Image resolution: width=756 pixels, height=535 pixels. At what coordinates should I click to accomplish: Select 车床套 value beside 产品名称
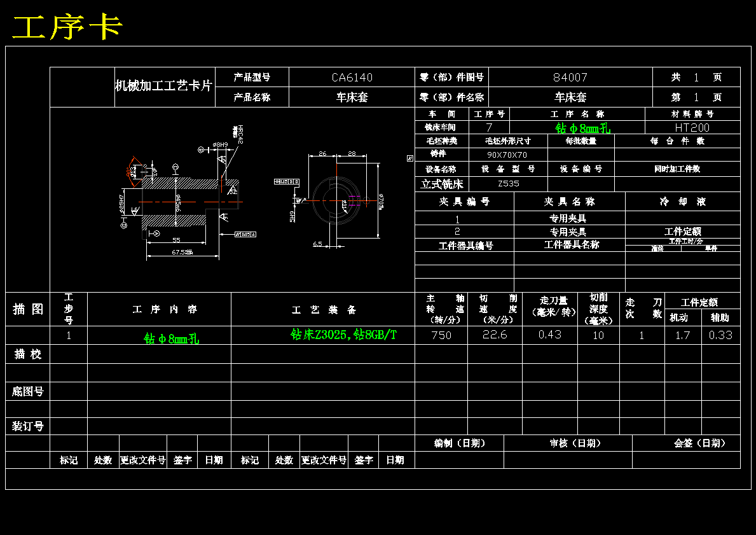pos(352,97)
